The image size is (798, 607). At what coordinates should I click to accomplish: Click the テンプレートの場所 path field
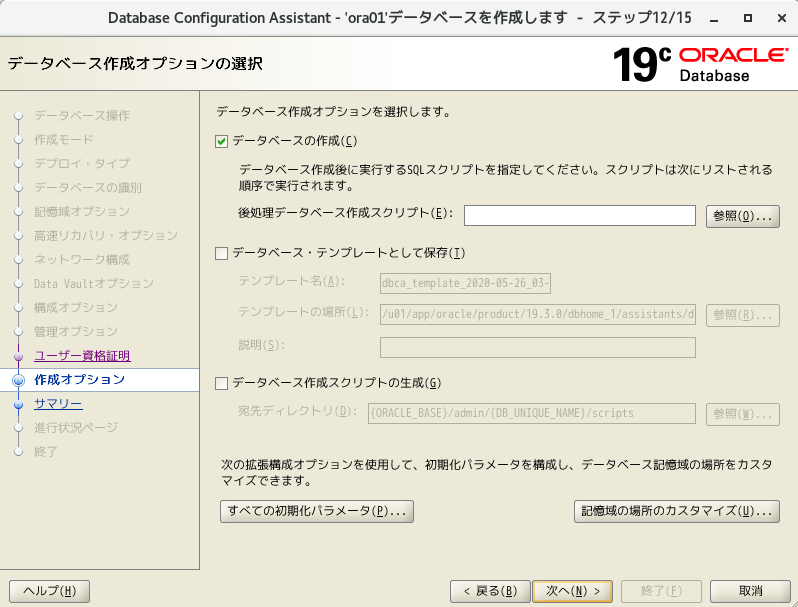pos(538,314)
